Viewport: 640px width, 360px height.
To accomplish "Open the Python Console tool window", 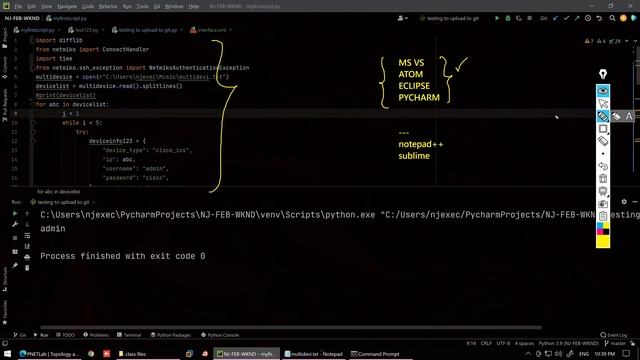I will pyautogui.click(x=220, y=335).
